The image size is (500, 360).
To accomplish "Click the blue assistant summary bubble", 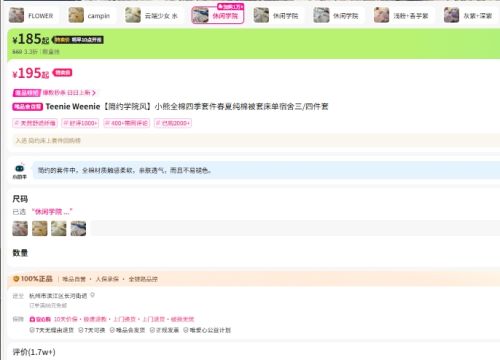I will click(x=266, y=170).
